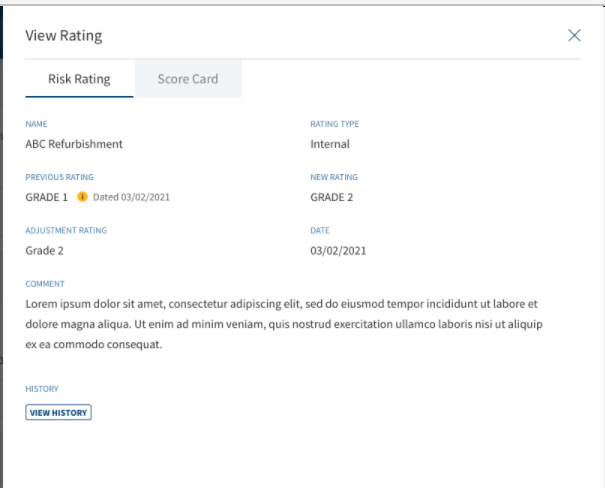Click the ADJUSTMENT RATING label
The height and width of the screenshot is (488, 605).
(x=66, y=230)
